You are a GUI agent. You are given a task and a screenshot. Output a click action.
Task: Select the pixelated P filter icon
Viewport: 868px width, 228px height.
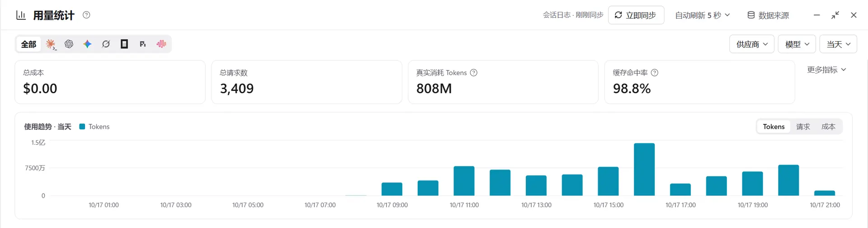[x=142, y=44]
